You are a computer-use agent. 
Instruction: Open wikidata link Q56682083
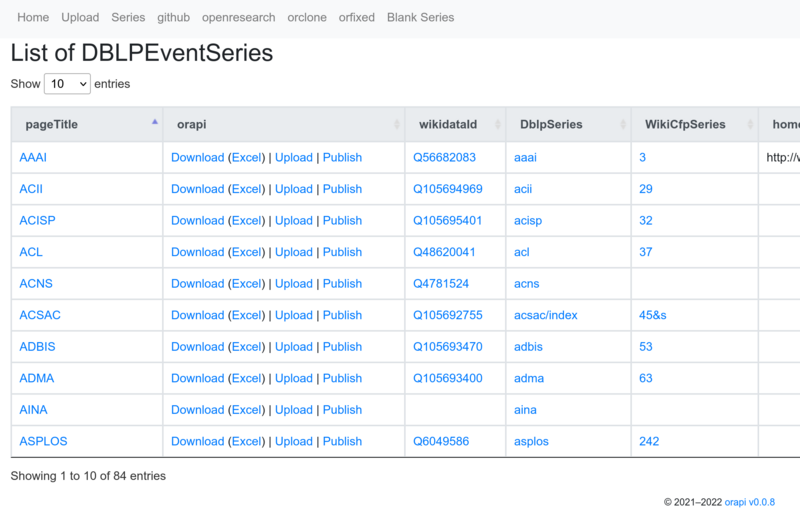click(444, 158)
